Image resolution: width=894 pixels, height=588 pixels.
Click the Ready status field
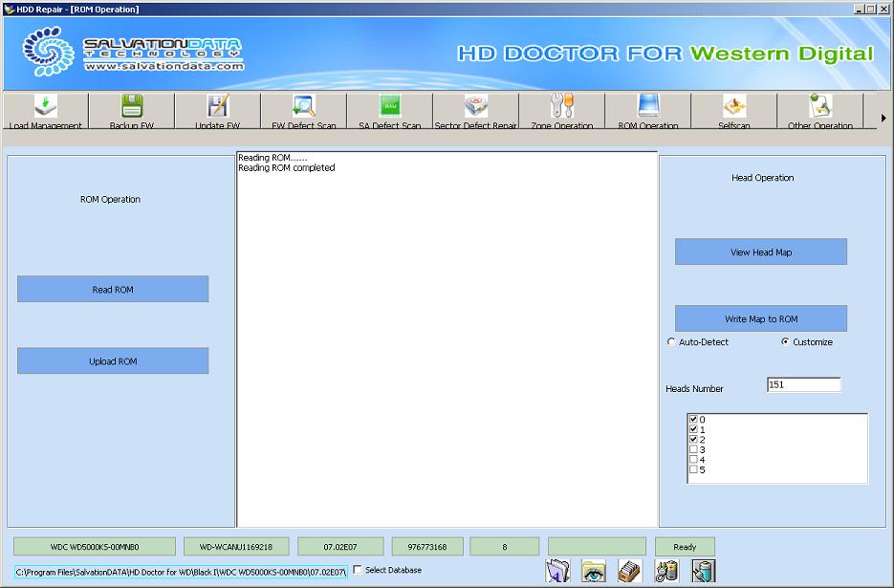(685, 546)
